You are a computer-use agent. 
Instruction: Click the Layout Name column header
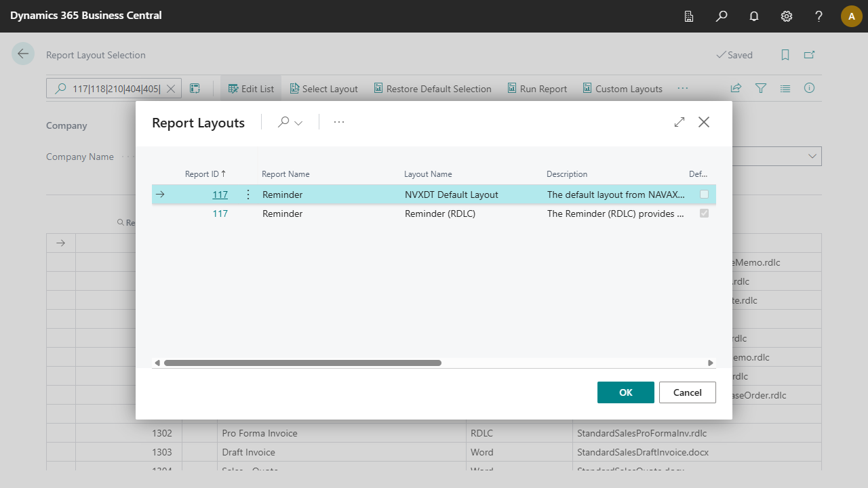[x=428, y=174]
